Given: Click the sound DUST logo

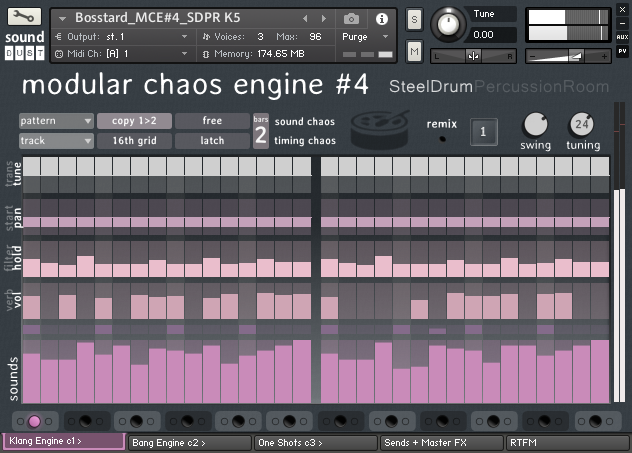Looking at the screenshot, I should [x=25, y=45].
